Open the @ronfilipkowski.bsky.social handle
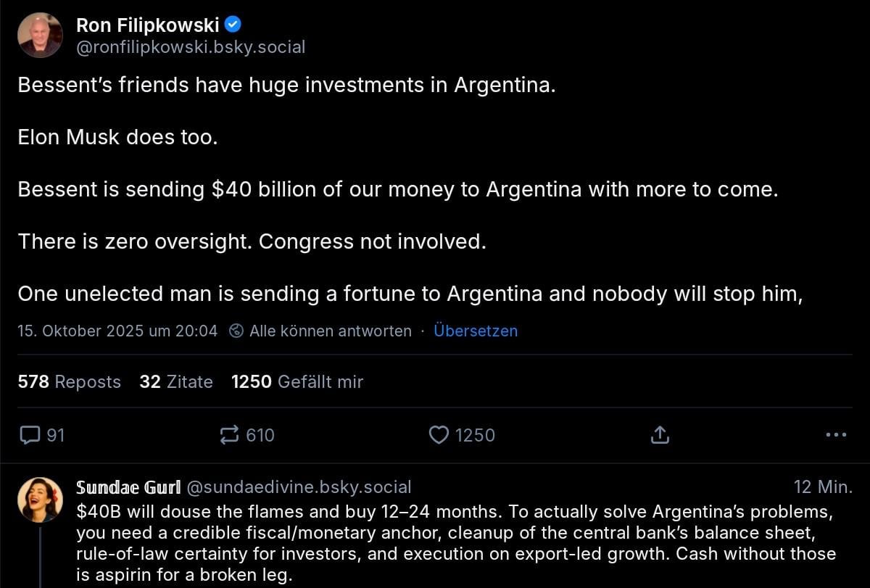Image resolution: width=870 pixels, height=588 pixels. point(191,47)
